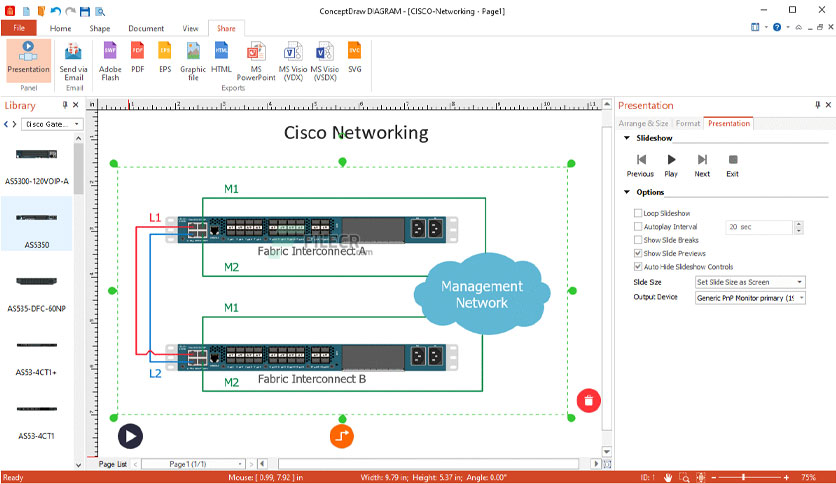Open the Slide Size dropdown

point(750,282)
